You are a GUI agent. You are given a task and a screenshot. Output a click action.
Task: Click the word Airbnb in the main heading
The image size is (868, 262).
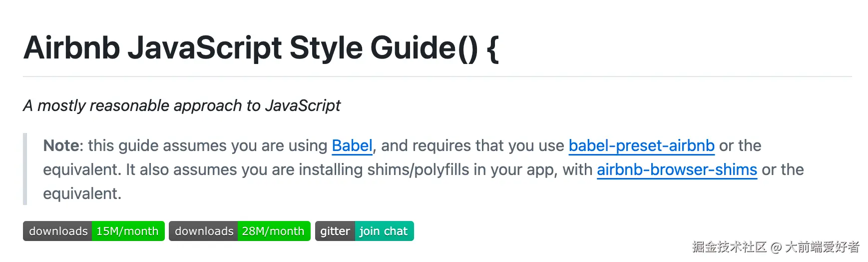tap(71, 48)
